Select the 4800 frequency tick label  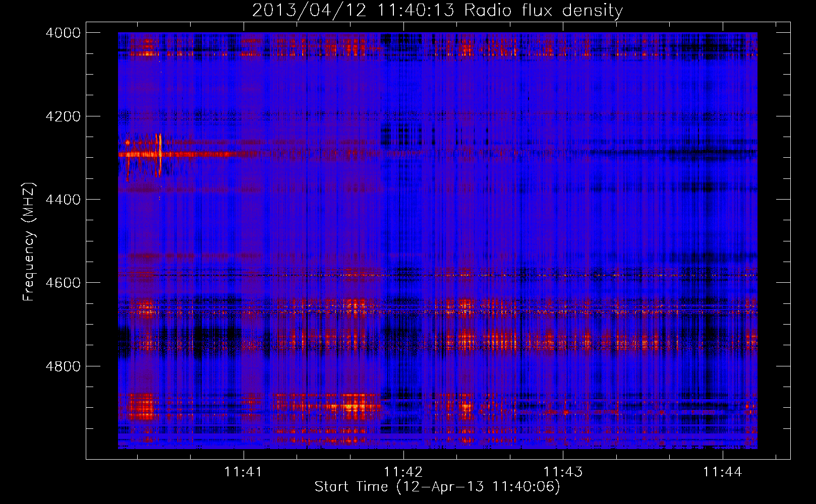point(63,366)
